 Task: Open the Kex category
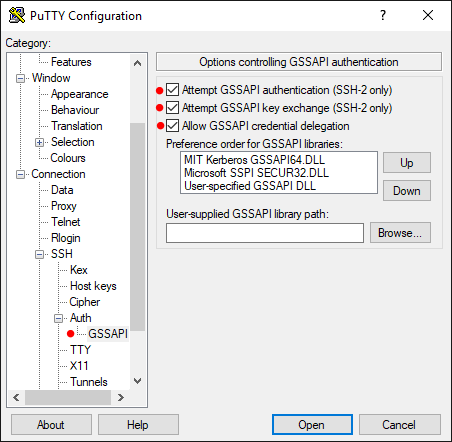[x=79, y=270]
